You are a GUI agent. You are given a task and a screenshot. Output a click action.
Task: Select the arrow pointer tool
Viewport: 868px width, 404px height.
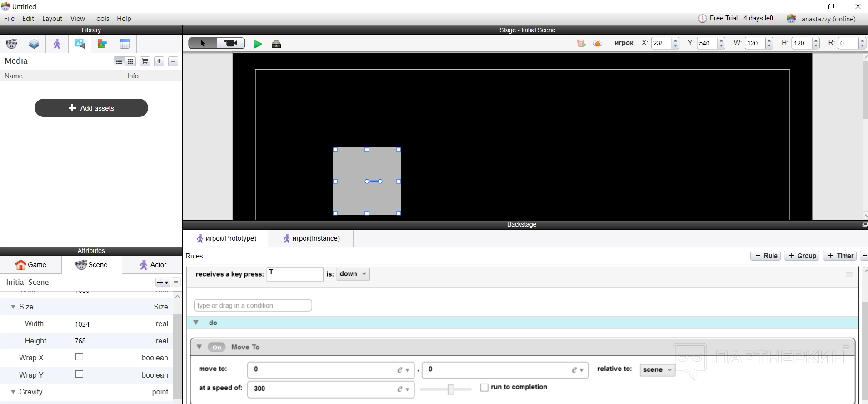pos(203,43)
